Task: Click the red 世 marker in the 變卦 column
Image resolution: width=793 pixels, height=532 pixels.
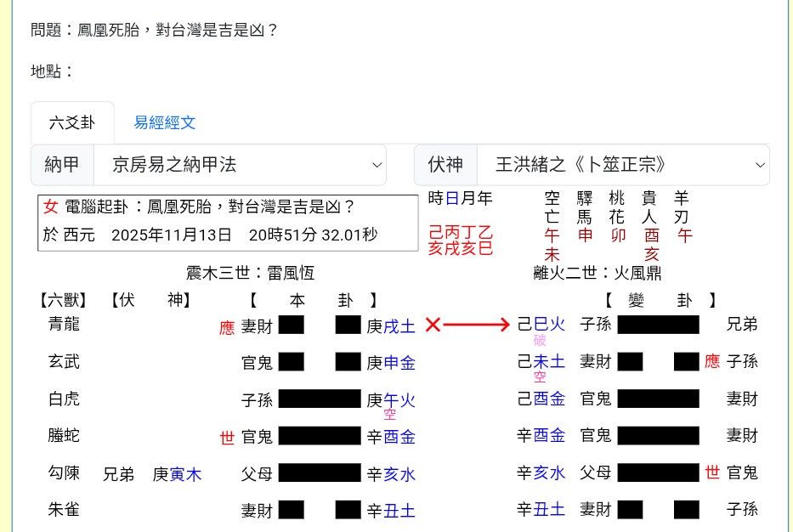Action: 712,474
